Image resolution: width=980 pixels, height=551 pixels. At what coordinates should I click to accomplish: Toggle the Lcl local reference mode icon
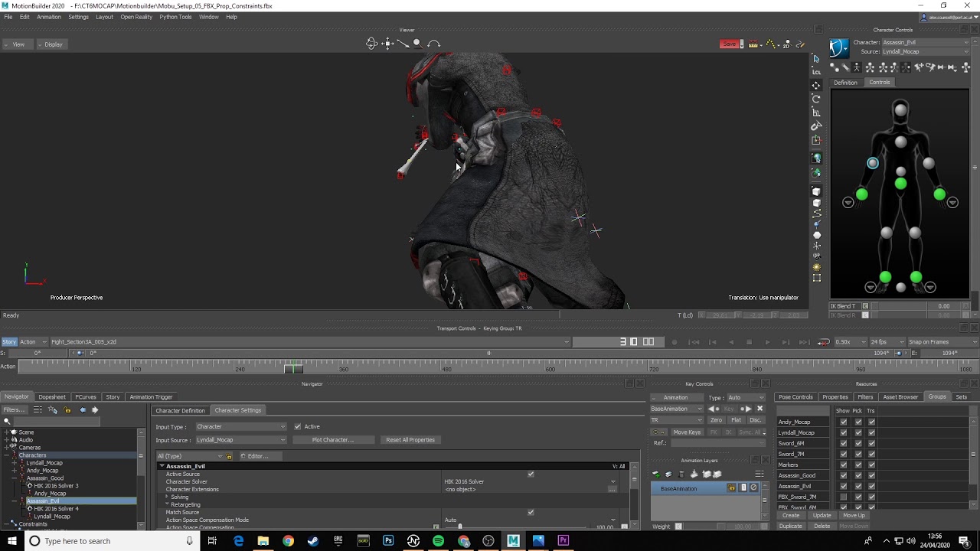point(816,71)
